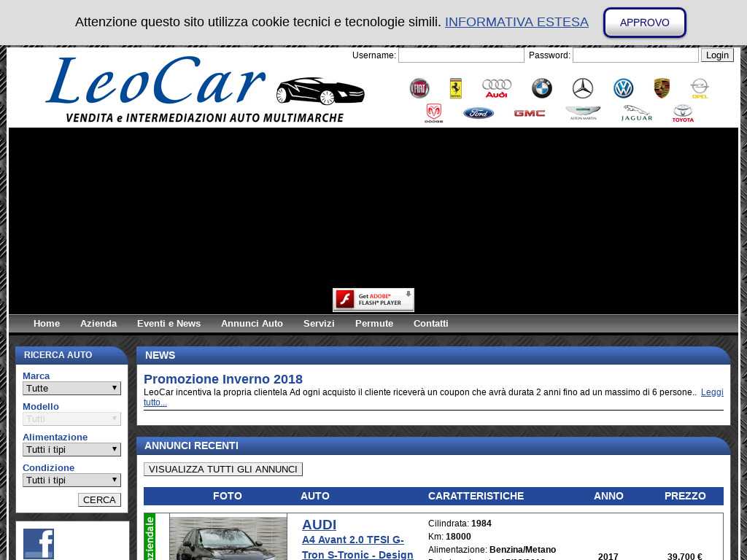
Task: Open the Eventi e News menu
Action: coord(169,324)
